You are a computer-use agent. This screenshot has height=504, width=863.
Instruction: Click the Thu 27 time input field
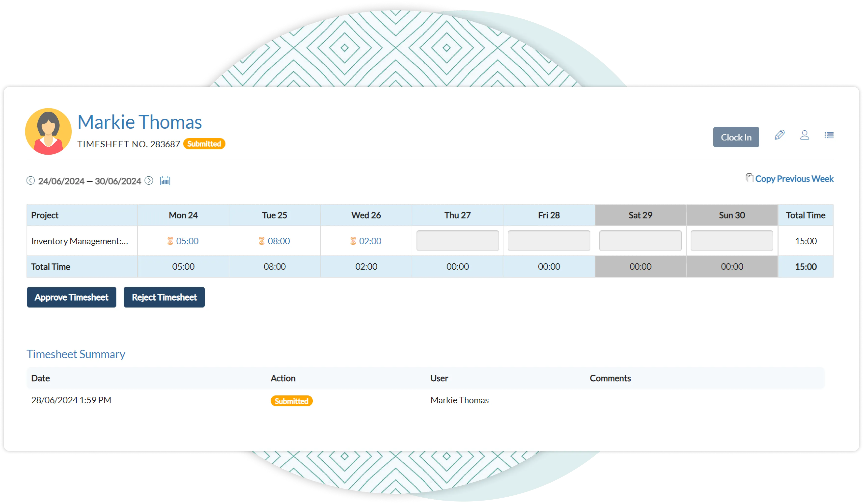click(457, 241)
